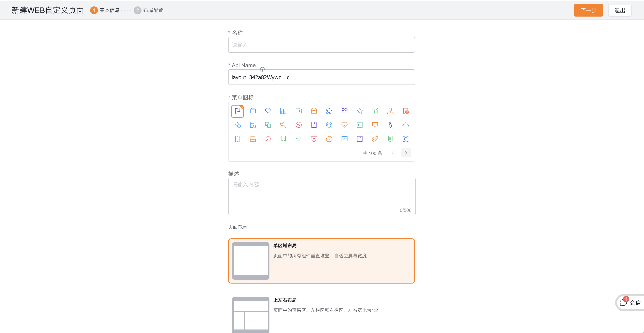Choose the document search icon

253,125
